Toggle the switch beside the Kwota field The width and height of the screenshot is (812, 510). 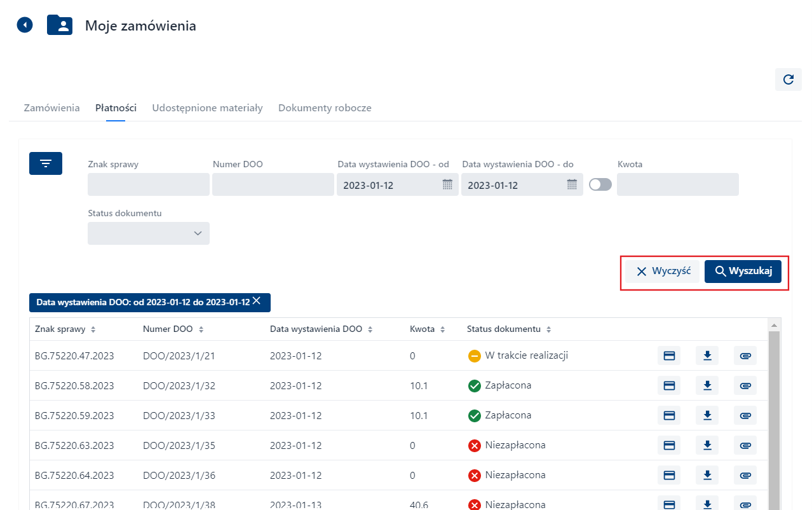coord(600,184)
